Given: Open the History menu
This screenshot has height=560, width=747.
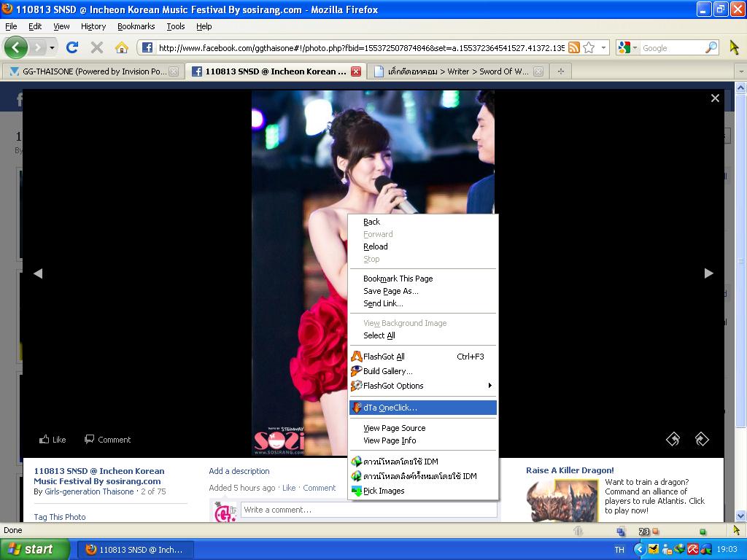Looking at the screenshot, I should click(x=93, y=26).
